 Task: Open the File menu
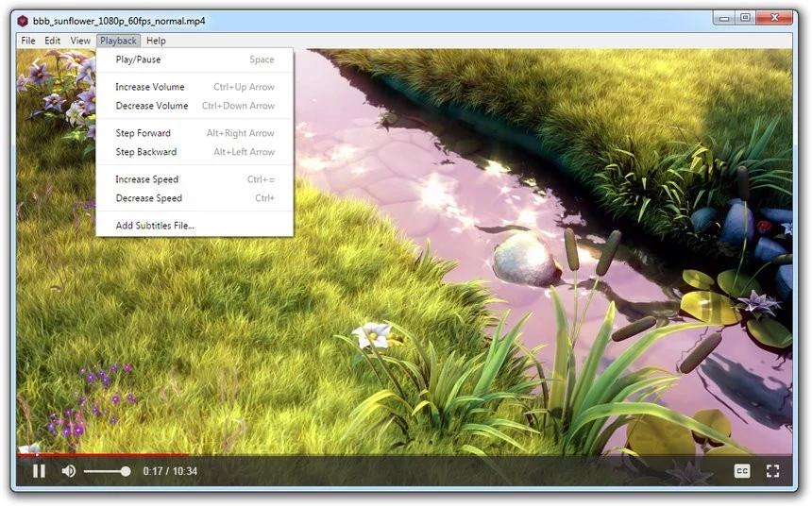click(28, 41)
